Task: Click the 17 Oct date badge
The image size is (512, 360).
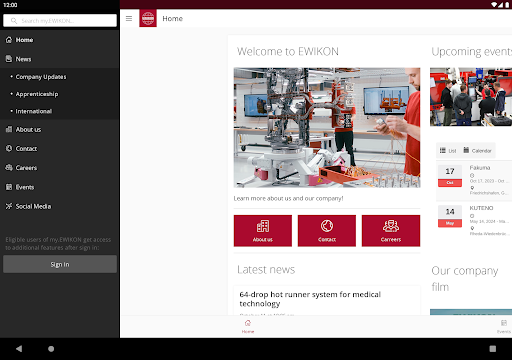Action: click(x=450, y=176)
